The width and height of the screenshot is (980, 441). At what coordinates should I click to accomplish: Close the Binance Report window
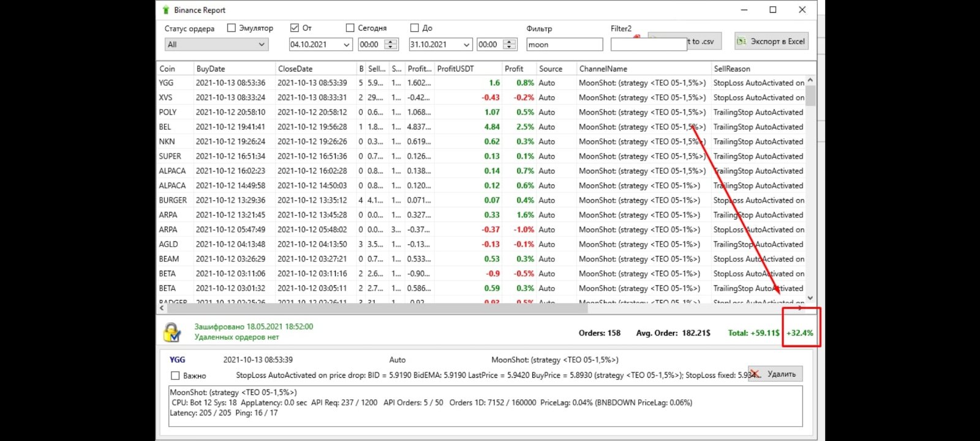(x=802, y=10)
